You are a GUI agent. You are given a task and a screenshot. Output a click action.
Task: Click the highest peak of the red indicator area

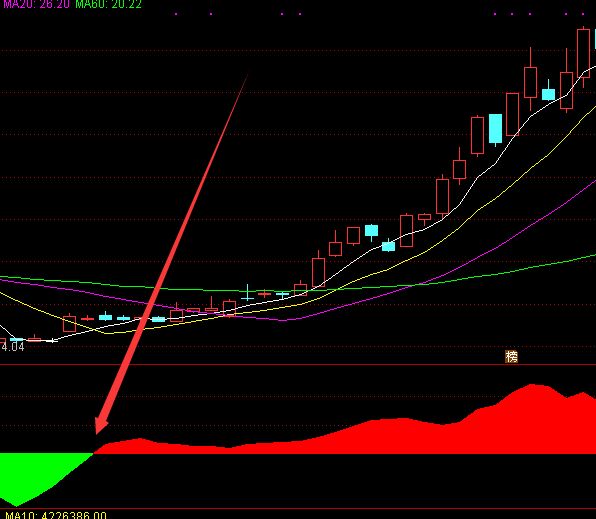point(531,385)
